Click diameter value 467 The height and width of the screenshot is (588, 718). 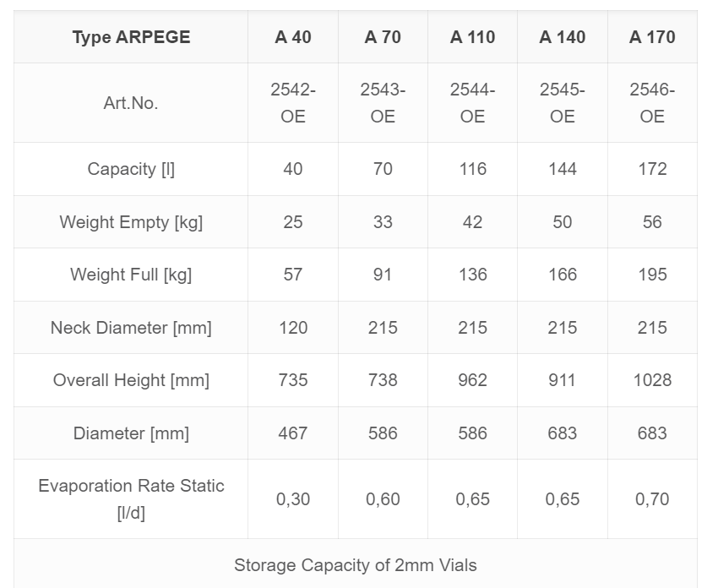point(293,433)
